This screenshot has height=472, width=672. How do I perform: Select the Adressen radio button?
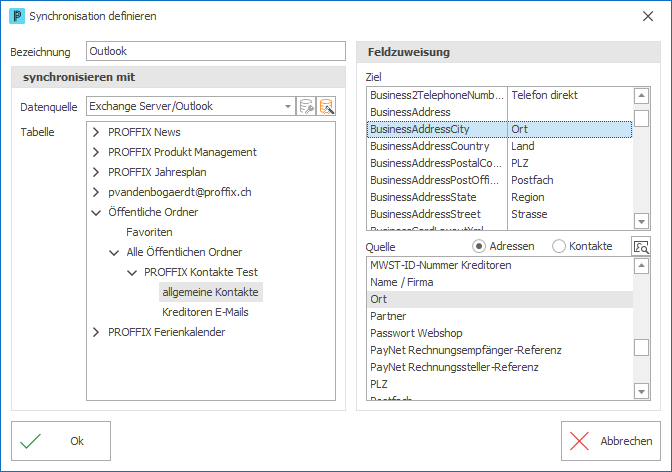tap(479, 247)
